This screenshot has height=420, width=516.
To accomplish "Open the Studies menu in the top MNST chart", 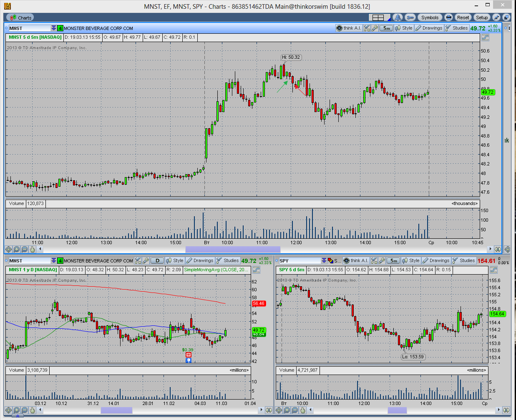I will point(457,28).
